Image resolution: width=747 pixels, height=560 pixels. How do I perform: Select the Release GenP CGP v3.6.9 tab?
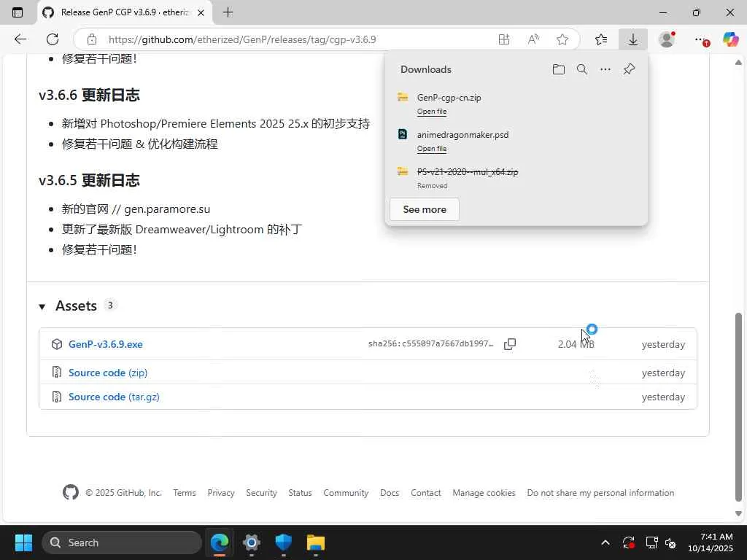tap(125, 12)
